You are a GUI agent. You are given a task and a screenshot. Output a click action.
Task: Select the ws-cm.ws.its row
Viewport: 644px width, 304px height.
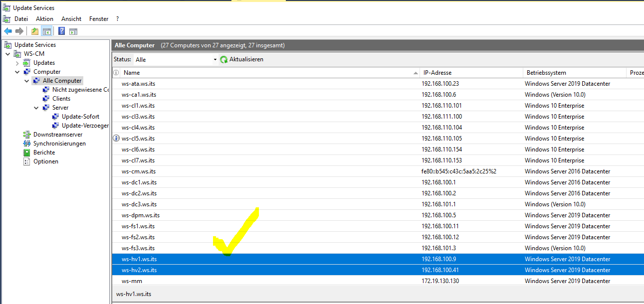pyautogui.click(x=378, y=171)
